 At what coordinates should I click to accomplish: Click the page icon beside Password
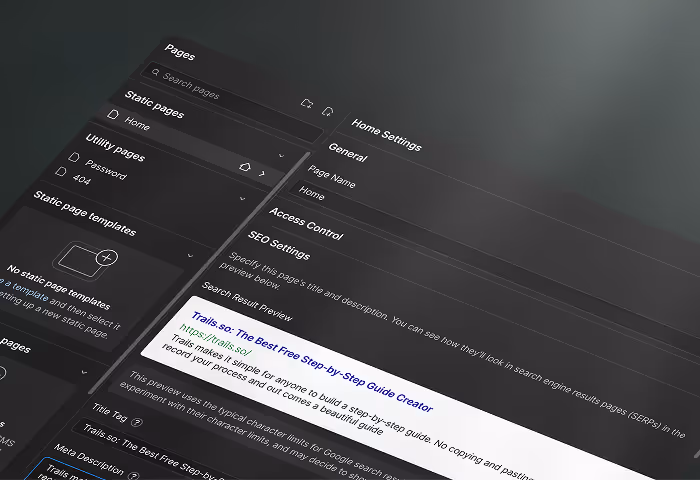click(x=74, y=157)
